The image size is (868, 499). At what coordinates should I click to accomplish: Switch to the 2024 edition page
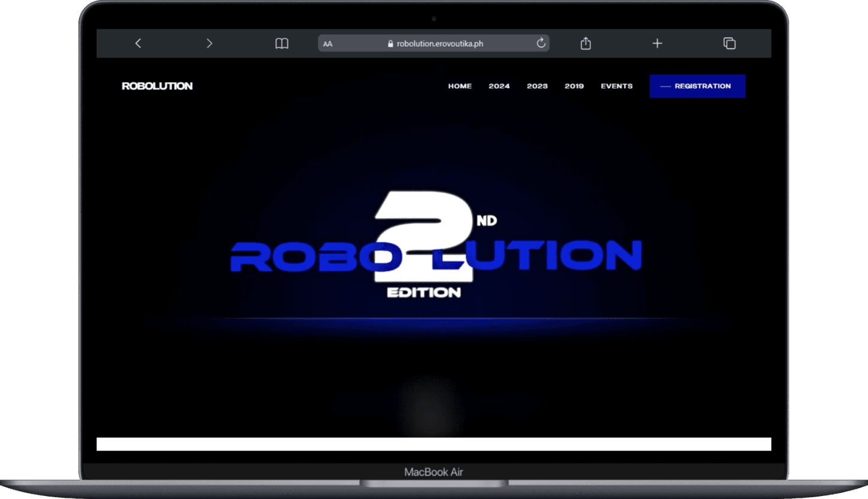(499, 86)
